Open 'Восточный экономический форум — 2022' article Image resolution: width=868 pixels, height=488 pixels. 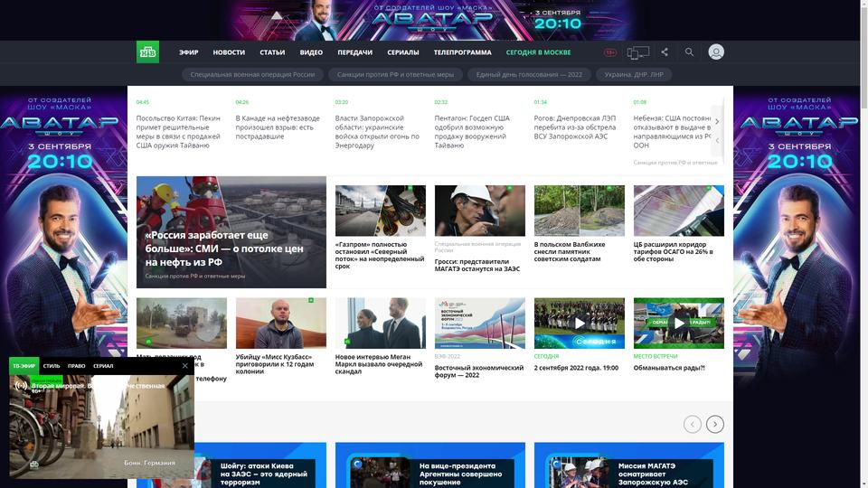(479, 371)
